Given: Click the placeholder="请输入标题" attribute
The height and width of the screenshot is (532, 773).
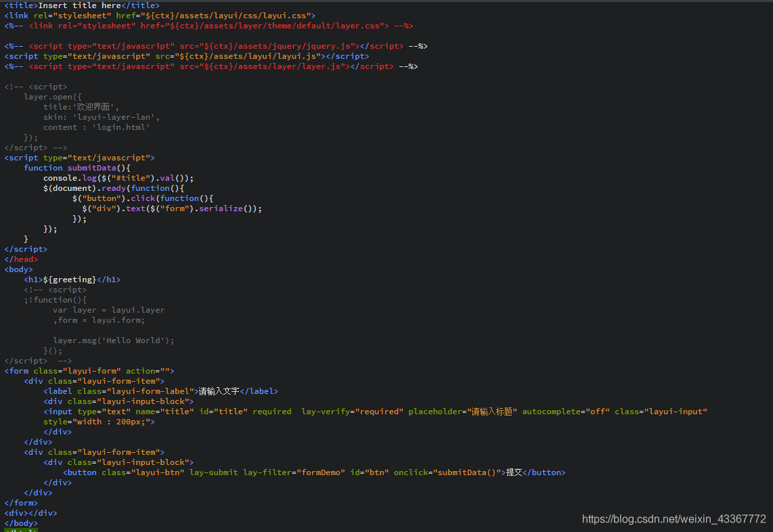Looking at the screenshot, I should coord(462,412).
